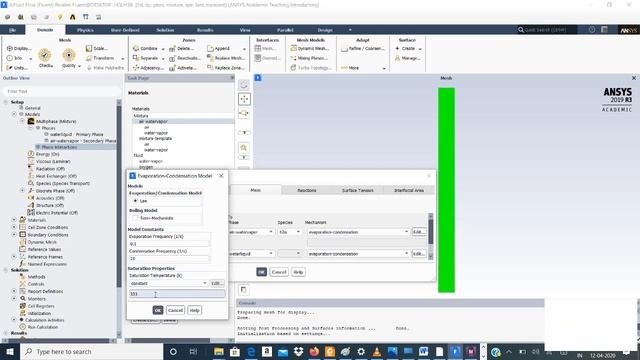Screen dimensions: 640x360
Task: Open the VLC icon in the taskbar
Action: tap(377, 351)
